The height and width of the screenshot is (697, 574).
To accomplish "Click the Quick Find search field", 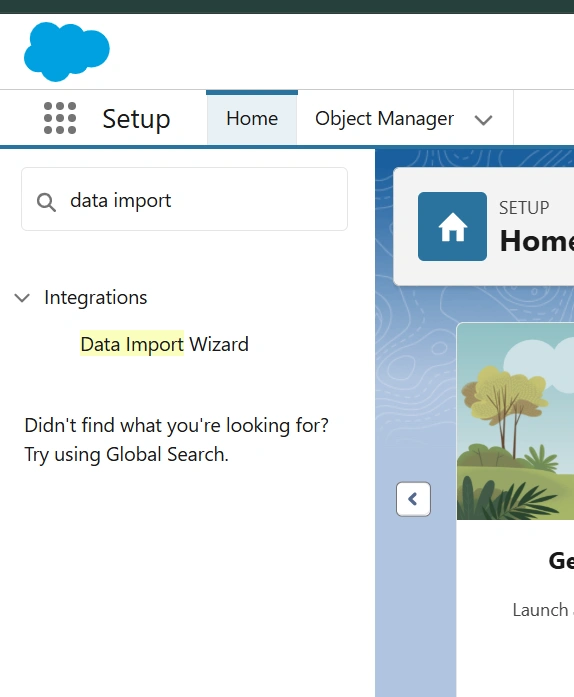I will coord(185,199).
